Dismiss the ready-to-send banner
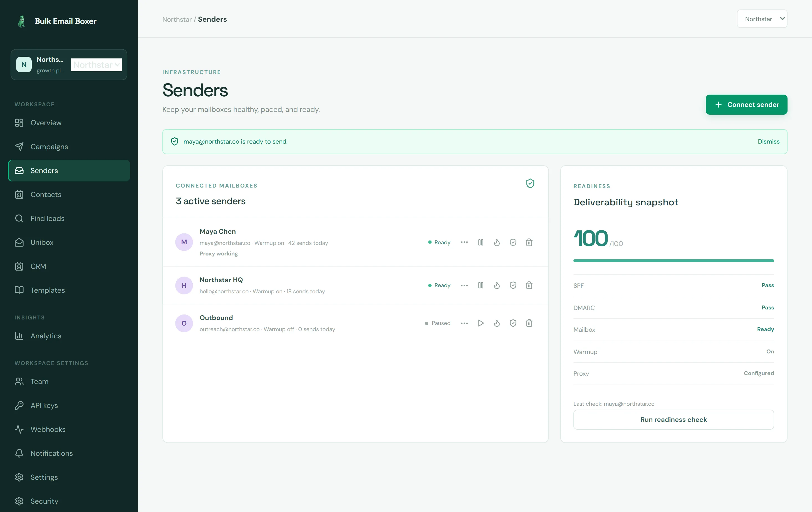The height and width of the screenshot is (512, 812). coord(769,141)
